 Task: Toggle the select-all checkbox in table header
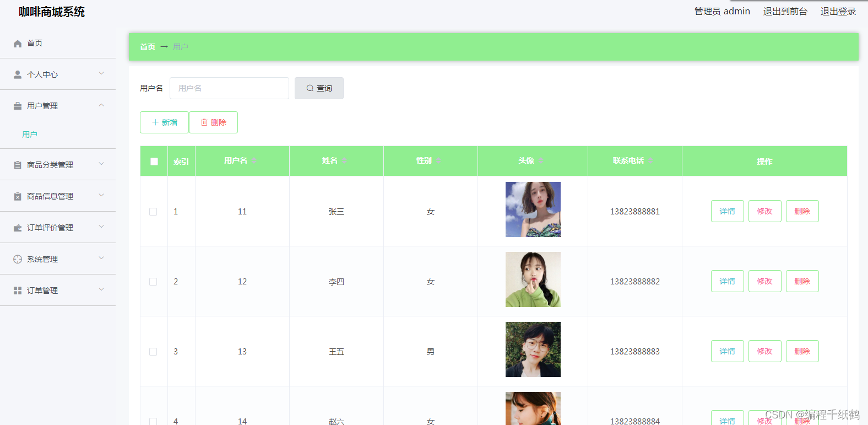coord(154,162)
